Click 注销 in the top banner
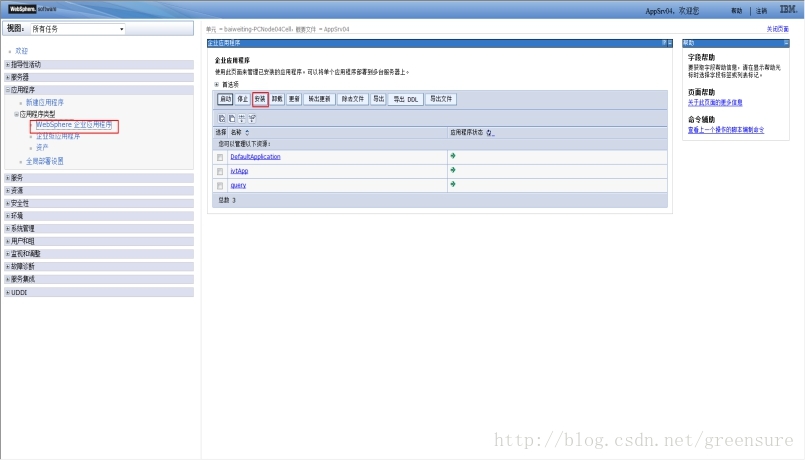This screenshot has height=460, width=805. (761, 11)
